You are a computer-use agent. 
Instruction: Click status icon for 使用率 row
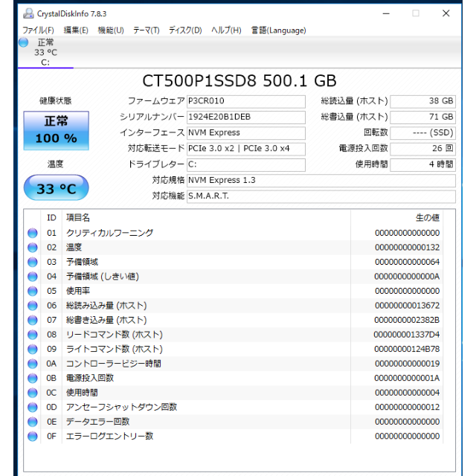[x=33, y=291]
